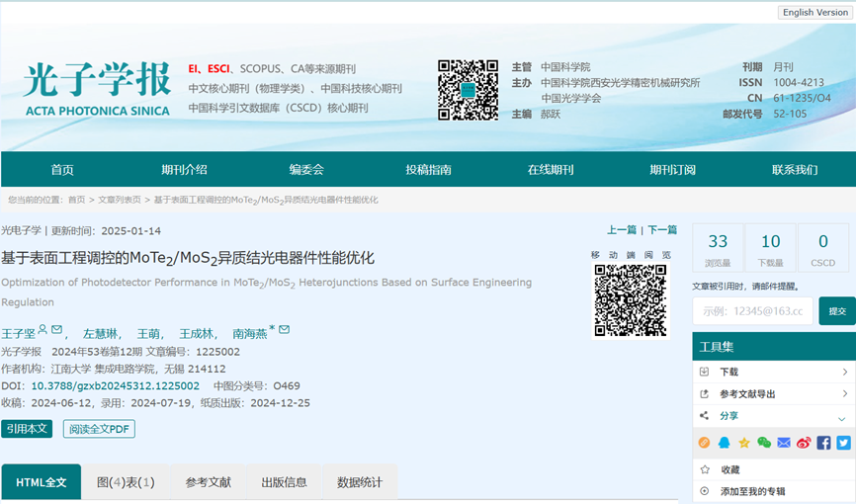Viewport: 856px width, 504px height.
Task: Open the 投稿指南 navigation menu item
Action: 428,169
